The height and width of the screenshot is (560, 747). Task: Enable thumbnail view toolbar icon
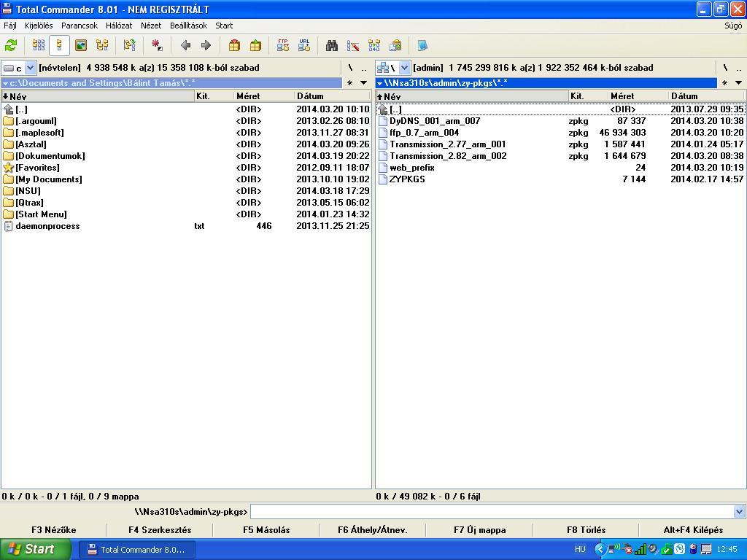tap(81, 46)
